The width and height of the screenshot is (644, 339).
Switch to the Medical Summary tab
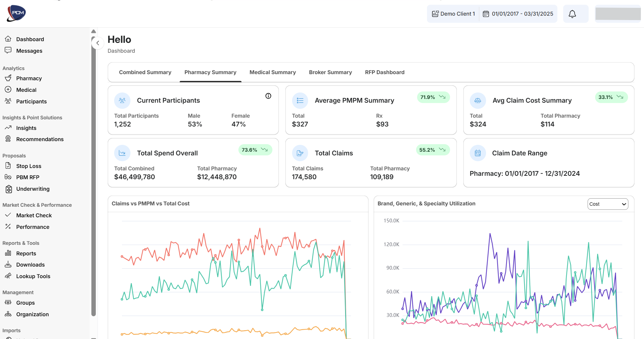click(272, 72)
